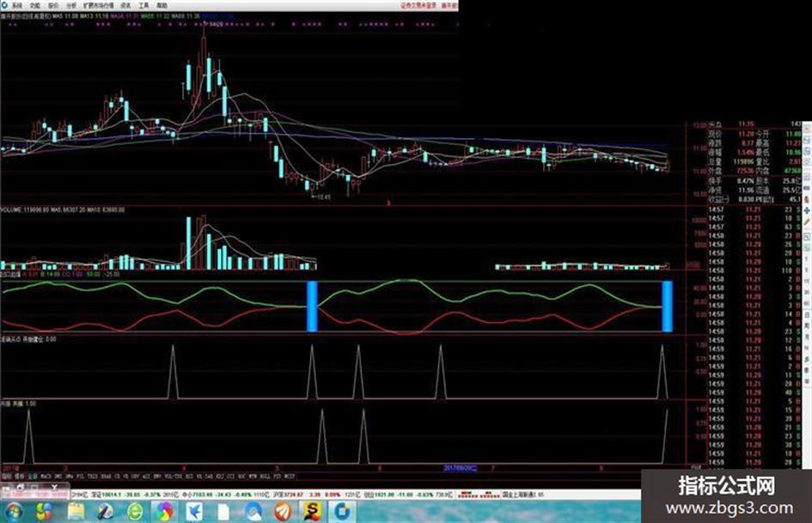This screenshot has height=523, width=812.
Task: Click the 证券交易未登录 login link
Action: point(418,5)
